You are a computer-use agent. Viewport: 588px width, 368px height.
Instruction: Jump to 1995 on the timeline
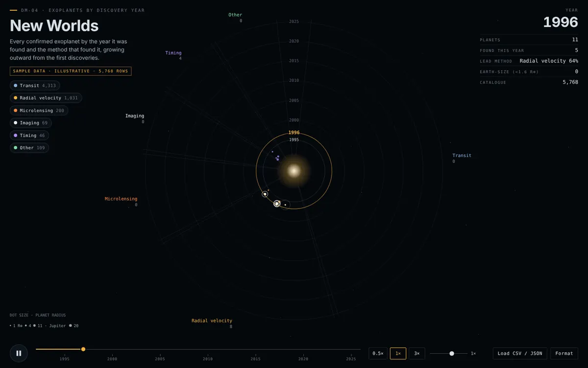64,359
